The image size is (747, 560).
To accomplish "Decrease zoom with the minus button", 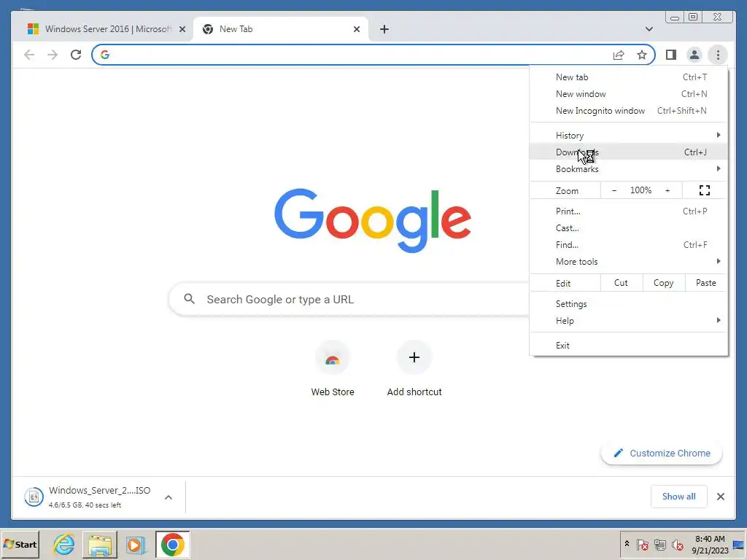I will coord(614,190).
